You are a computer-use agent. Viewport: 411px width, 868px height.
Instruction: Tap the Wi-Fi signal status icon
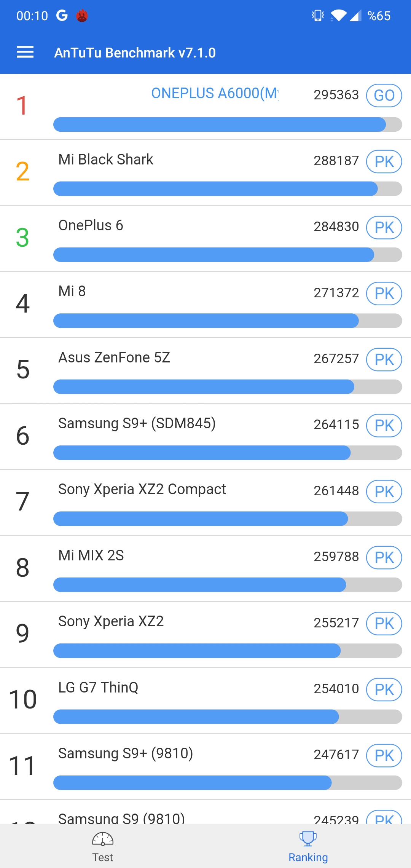pyautogui.click(x=338, y=16)
